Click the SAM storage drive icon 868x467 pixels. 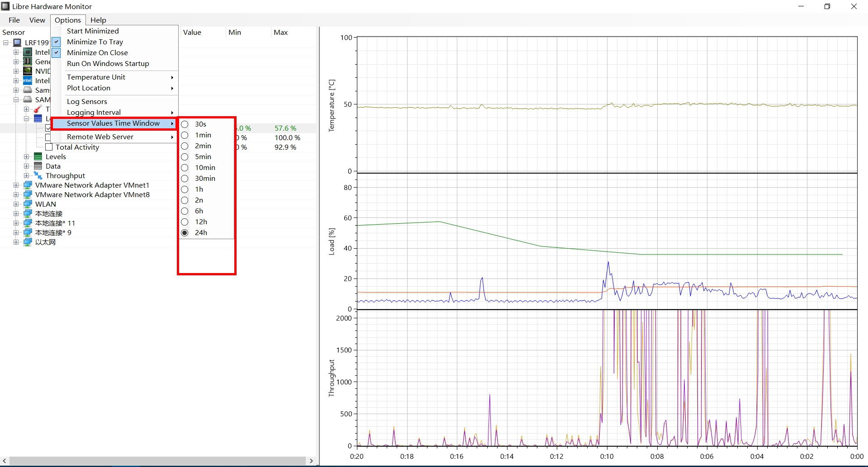28,99
